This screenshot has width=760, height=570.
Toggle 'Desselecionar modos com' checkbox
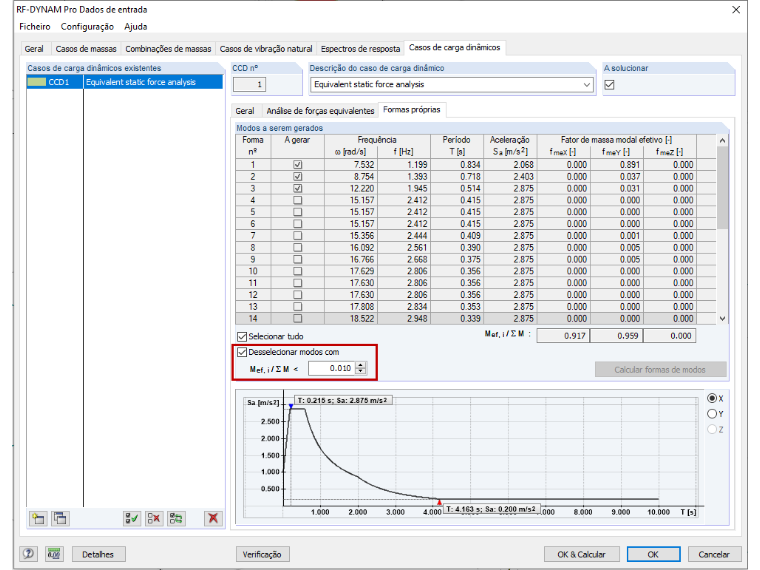coord(242,352)
